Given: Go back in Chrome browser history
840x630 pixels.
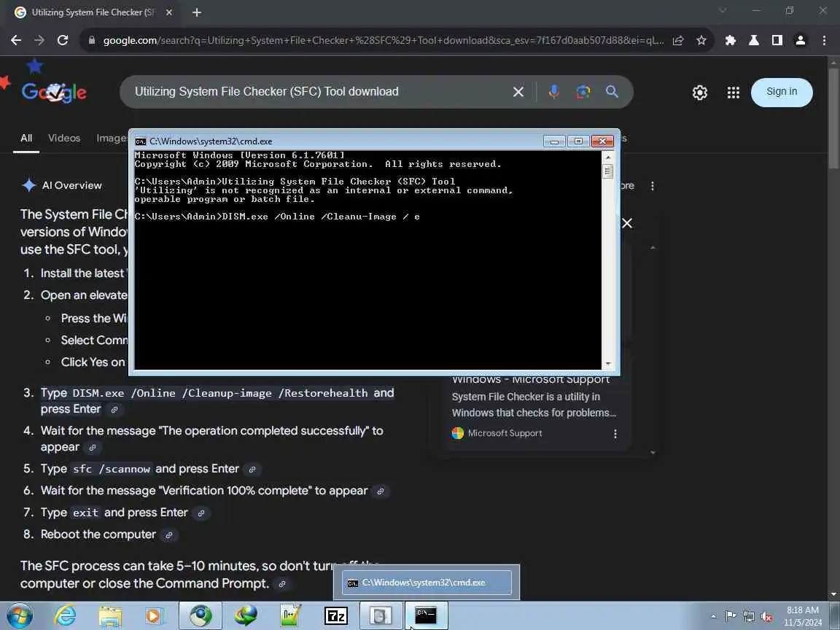Looking at the screenshot, I should pyautogui.click(x=16, y=40).
